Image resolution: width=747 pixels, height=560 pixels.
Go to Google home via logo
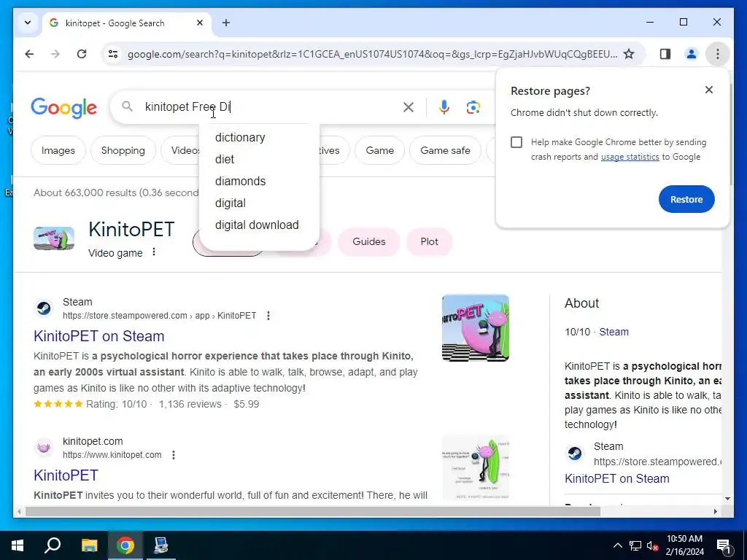click(x=64, y=108)
